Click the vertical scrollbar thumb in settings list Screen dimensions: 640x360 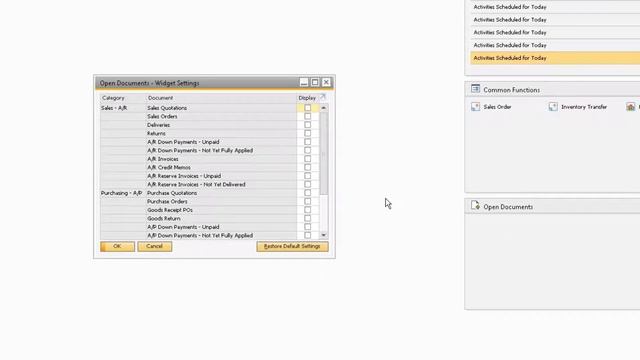tap(324, 153)
